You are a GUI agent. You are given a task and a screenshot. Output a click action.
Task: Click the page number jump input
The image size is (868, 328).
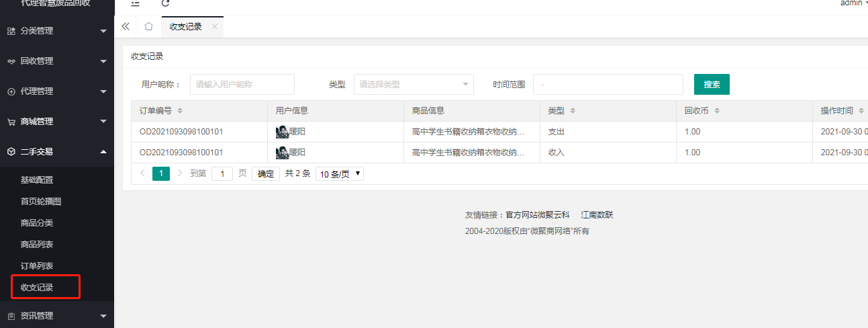[222, 173]
